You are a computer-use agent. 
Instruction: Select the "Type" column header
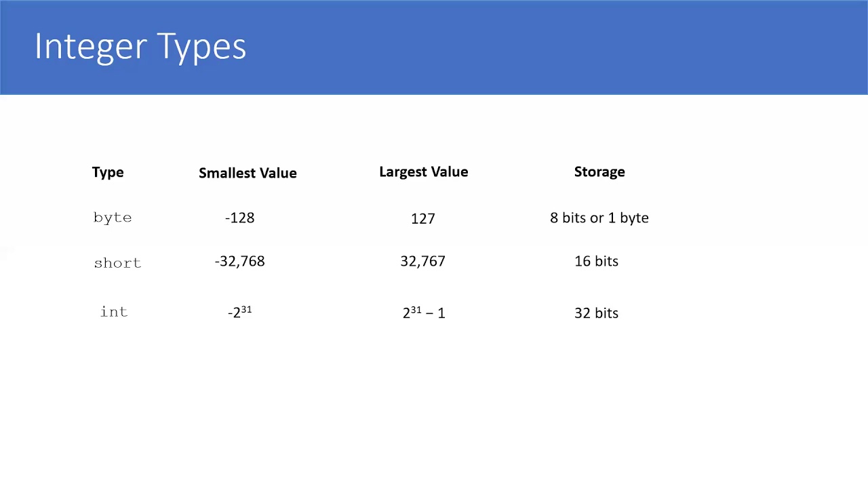coord(108,172)
